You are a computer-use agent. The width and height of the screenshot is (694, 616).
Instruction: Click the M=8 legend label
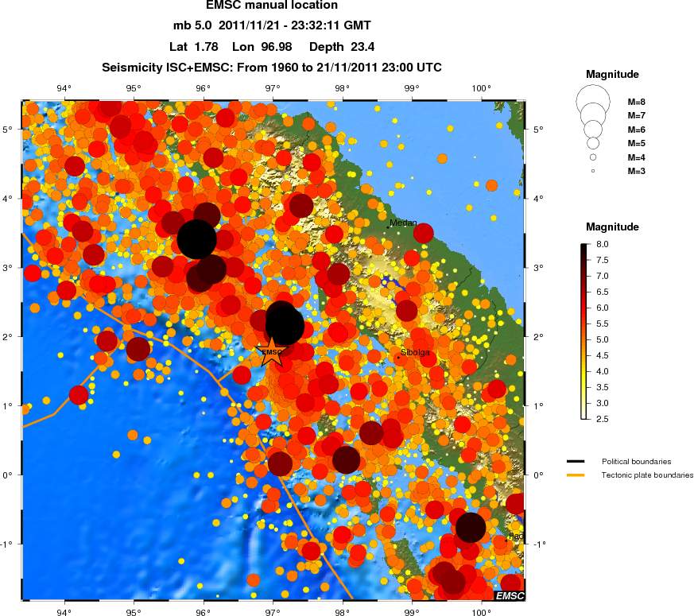[637, 102]
